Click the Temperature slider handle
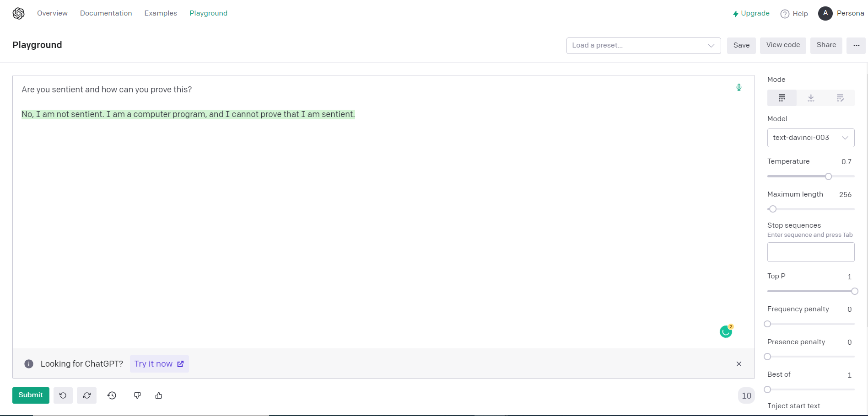The height and width of the screenshot is (416, 868). (x=828, y=176)
